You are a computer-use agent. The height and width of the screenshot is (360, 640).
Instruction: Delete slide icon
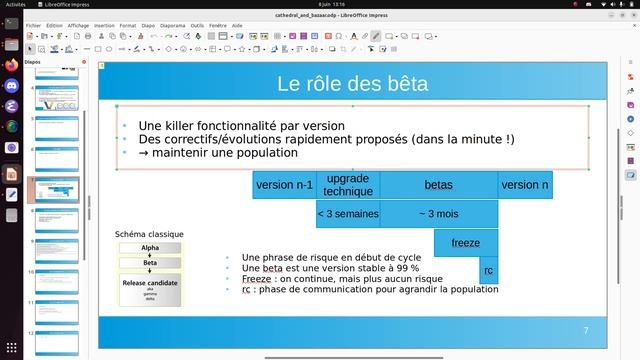click(416, 36)
